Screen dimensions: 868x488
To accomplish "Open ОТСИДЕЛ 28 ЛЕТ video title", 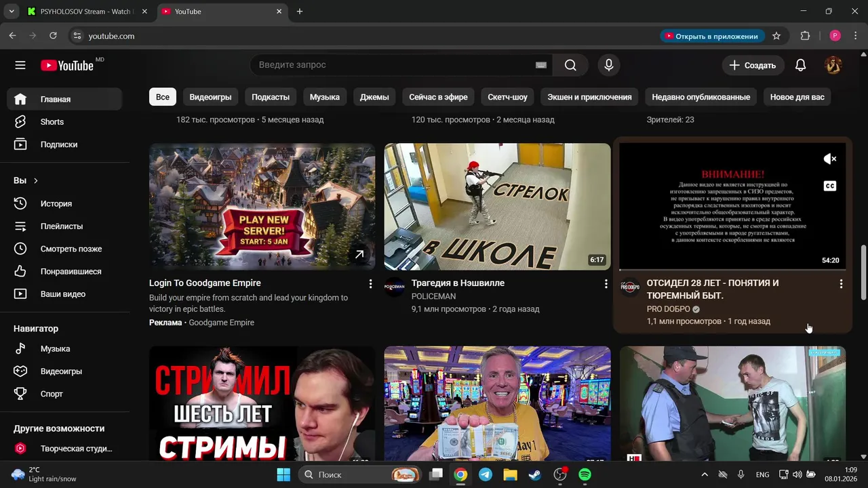I will click(x=713, y=289).
